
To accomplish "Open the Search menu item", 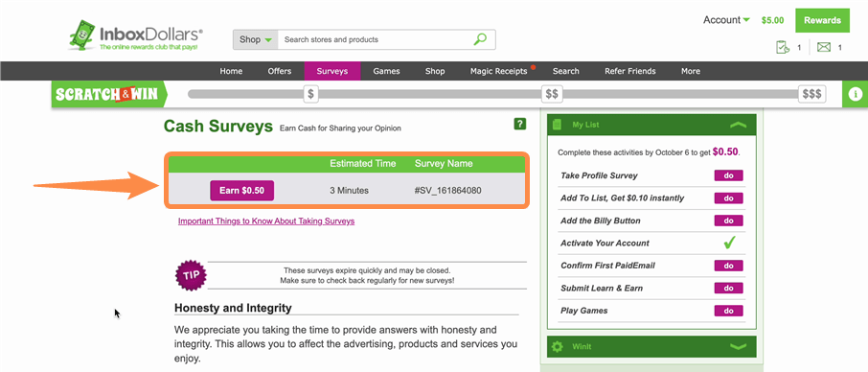I will pos(566,71).
